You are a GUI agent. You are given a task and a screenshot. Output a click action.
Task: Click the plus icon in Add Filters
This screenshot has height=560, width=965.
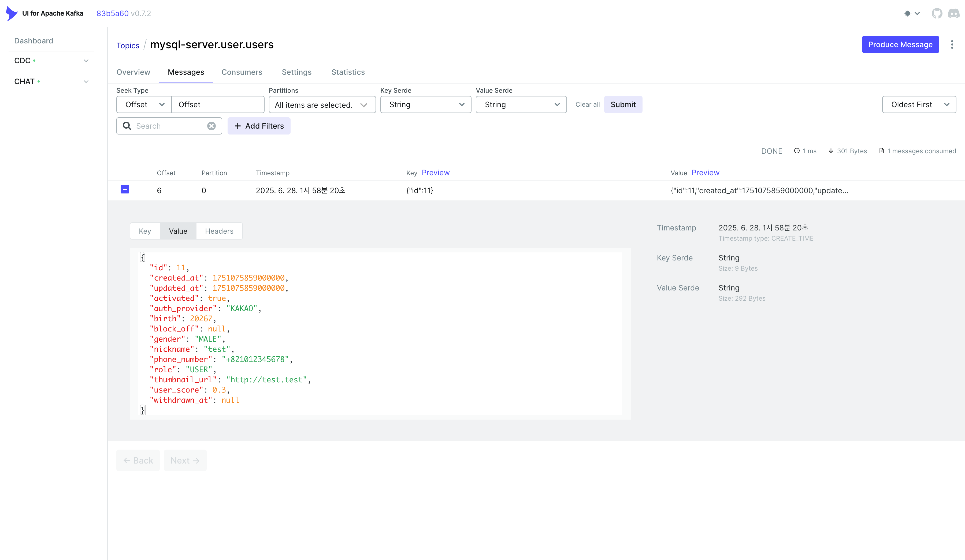click(x=238, y=126)
